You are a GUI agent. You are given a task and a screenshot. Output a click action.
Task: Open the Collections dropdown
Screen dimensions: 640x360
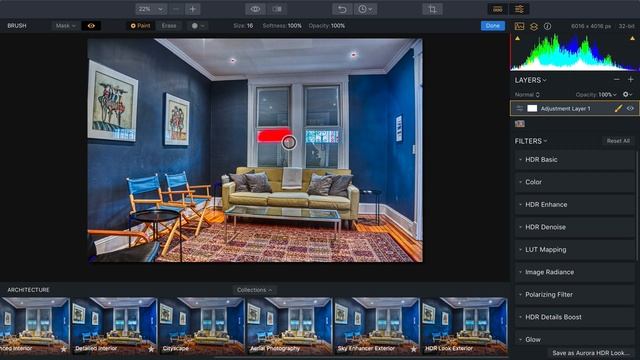(254, 290)
